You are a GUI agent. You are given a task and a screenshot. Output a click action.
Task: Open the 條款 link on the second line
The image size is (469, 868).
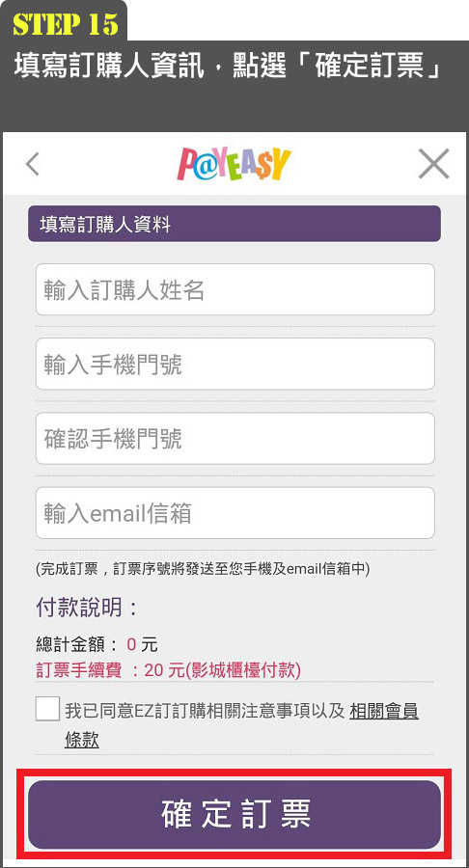[x=81, y=740]
